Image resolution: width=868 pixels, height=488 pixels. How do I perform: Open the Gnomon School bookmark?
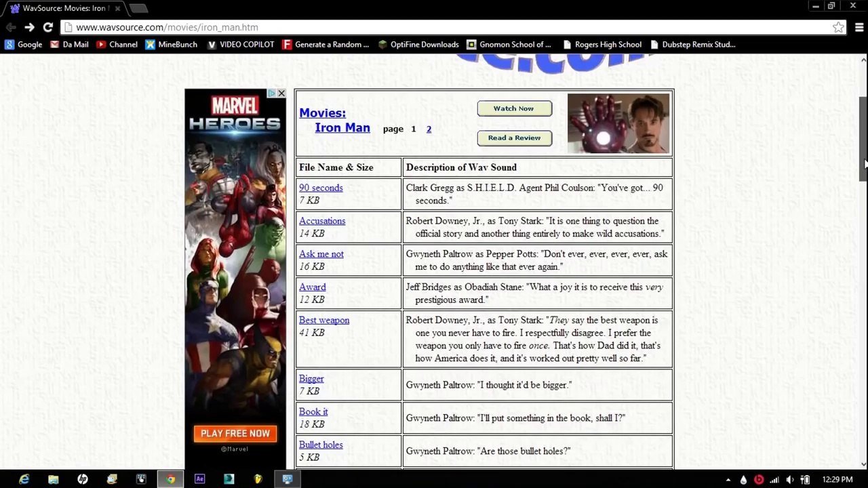click(x=509, y=45)
